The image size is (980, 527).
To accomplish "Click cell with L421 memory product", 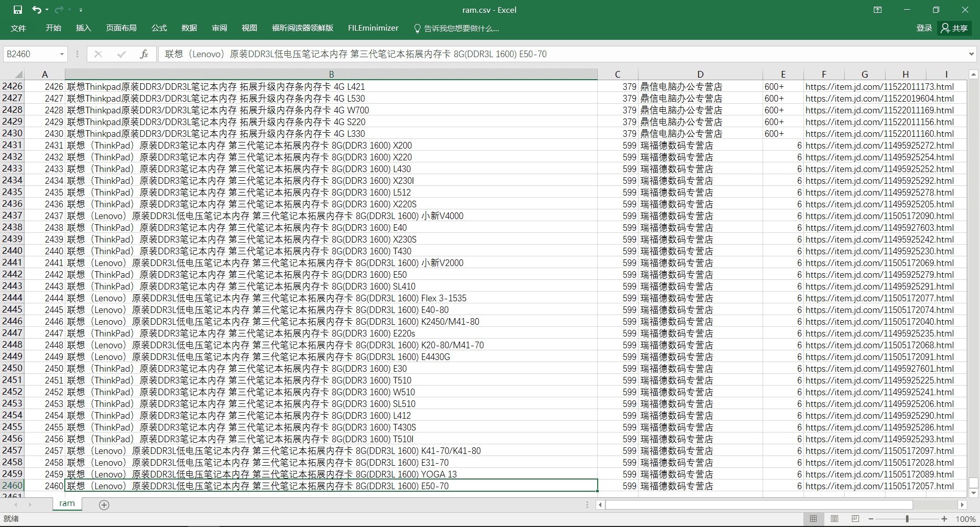I will (331, 87).
